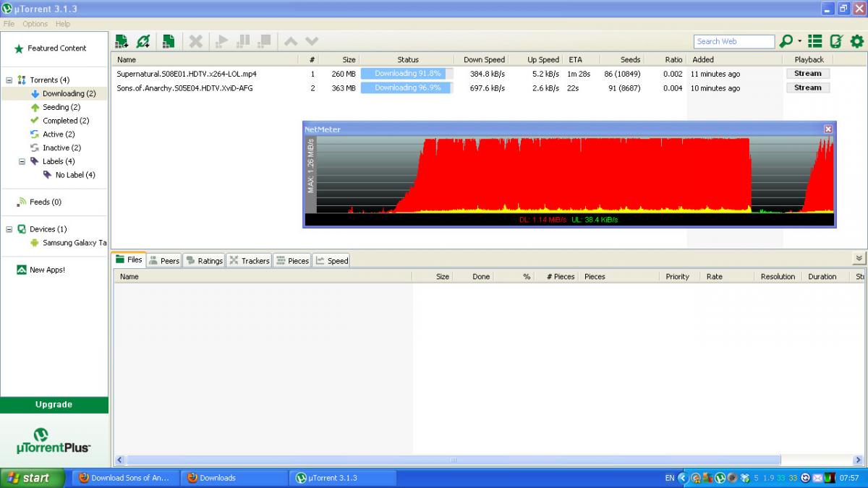Click the Create New Torrent icon
This screenshot has width=868, height=488.
coord(169,41)
